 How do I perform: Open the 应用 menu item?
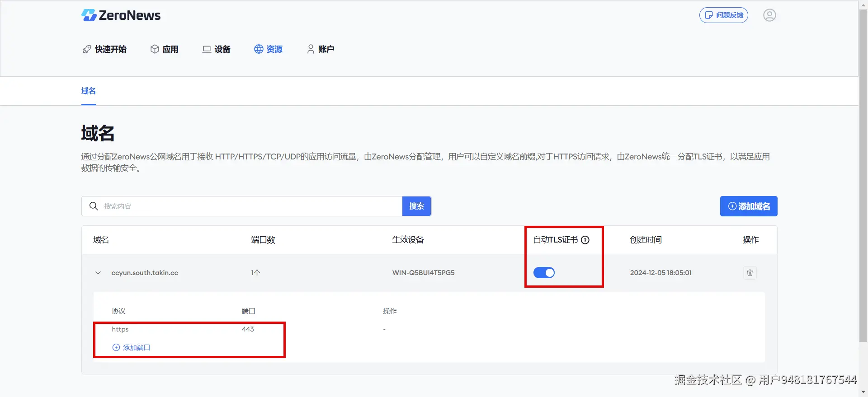[x=164, y=49]
